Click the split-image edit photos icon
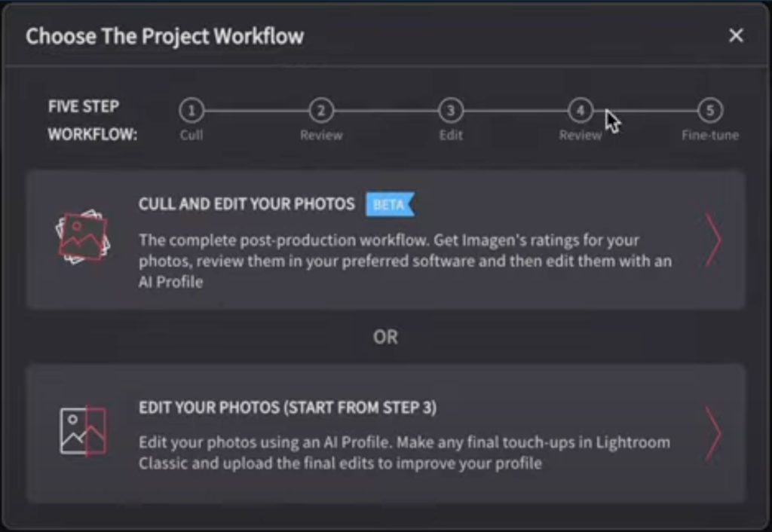772x532 pixels. coord(83,431)
